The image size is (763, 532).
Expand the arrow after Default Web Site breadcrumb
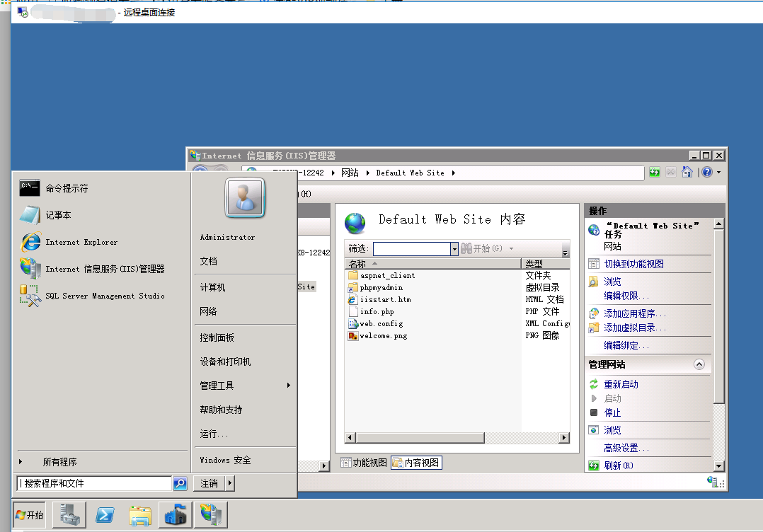coord(453,173)
